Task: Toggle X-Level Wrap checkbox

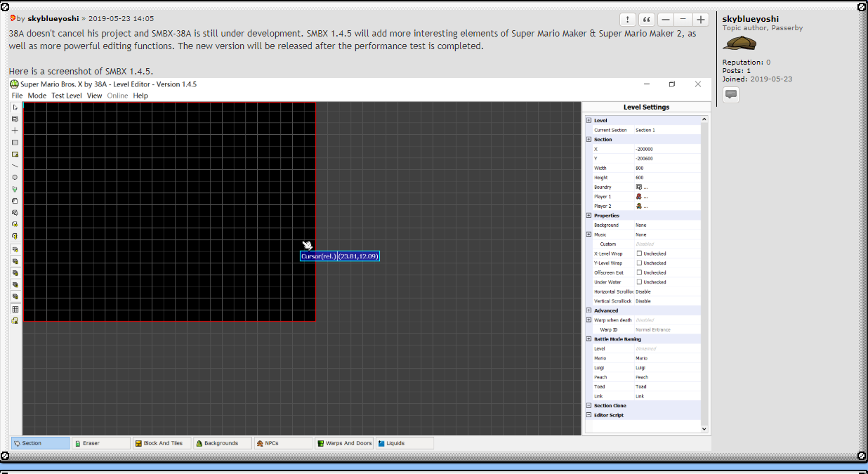Action: [x=639, y=254]
